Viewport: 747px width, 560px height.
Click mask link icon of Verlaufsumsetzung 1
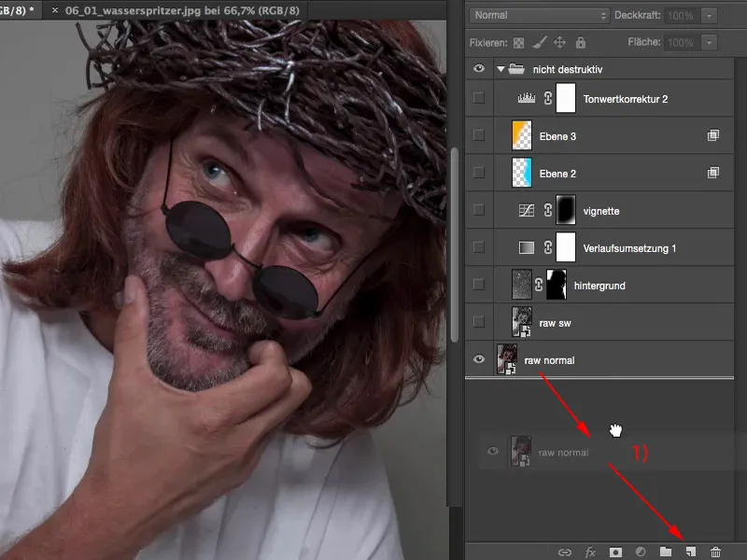[x=548, y=247]
